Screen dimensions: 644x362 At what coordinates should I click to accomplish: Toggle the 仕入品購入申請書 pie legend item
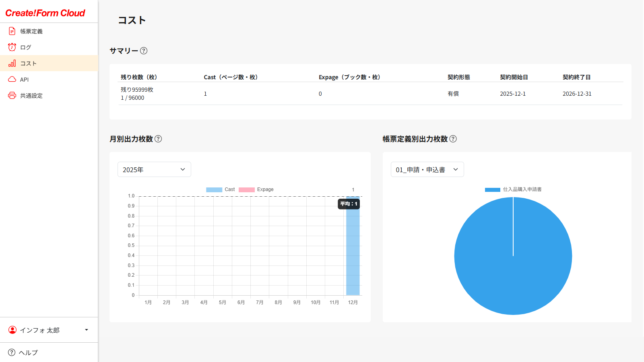tap(513, 189)
